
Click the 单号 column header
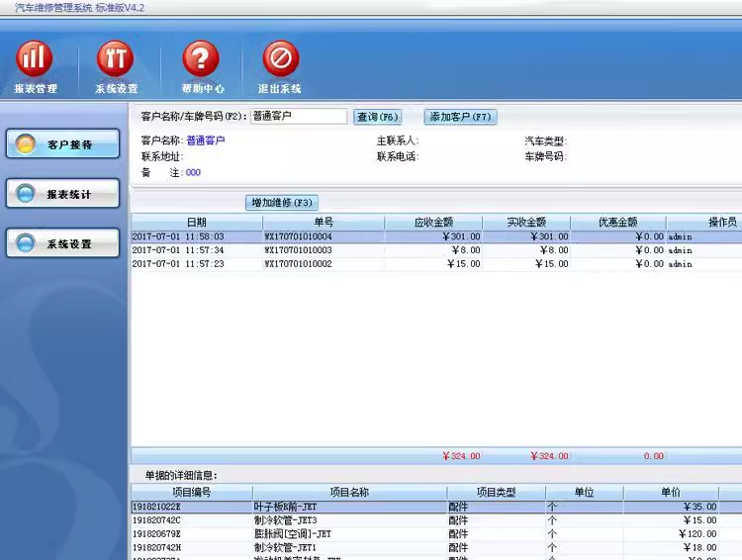tap(324, 222)
